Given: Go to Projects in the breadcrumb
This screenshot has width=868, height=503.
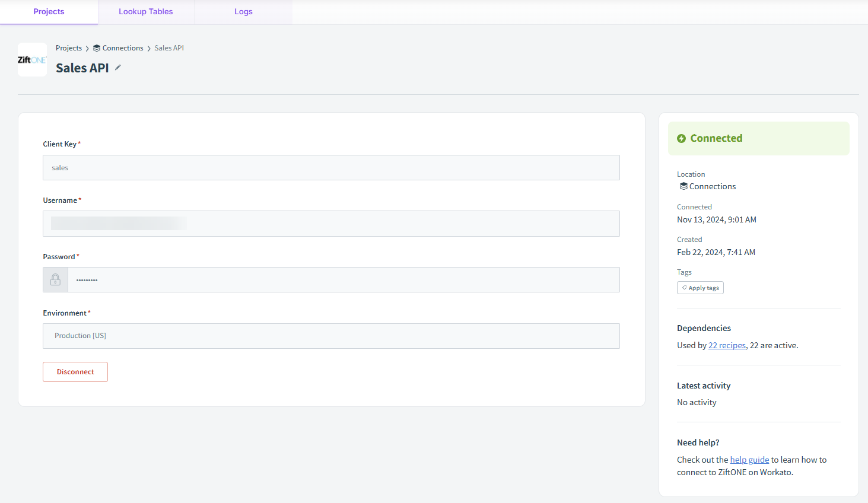Looking at the screenshot, I should (x=69, y=48).
